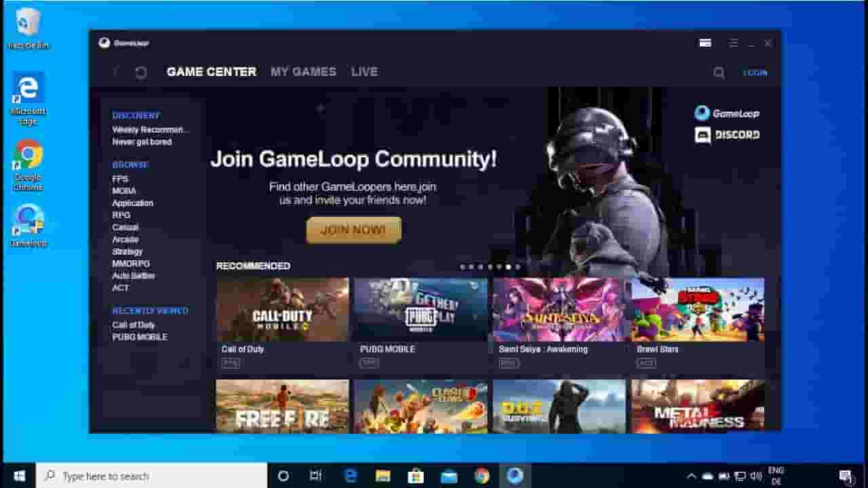
Task: Browse the MMORPG category
Action: point(131,264)
